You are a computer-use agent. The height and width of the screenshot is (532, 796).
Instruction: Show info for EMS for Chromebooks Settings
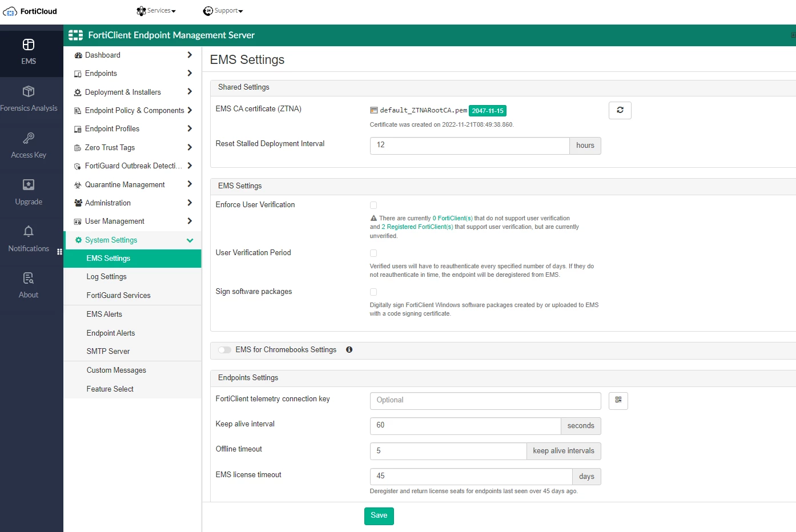349,350
